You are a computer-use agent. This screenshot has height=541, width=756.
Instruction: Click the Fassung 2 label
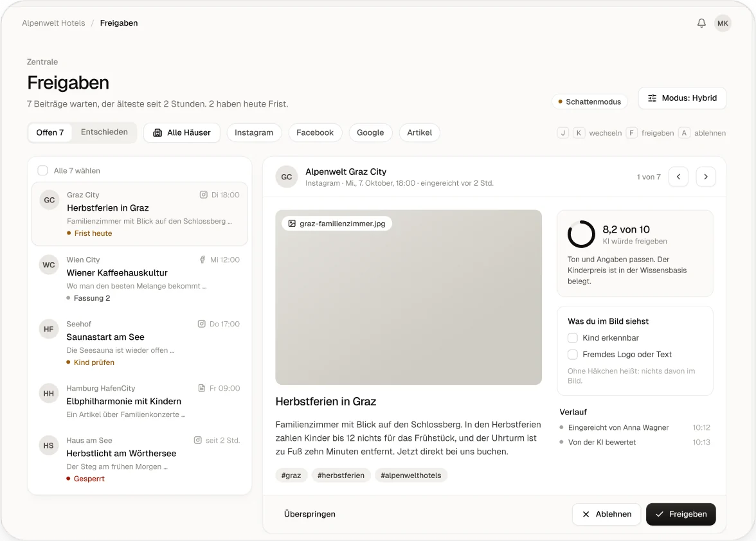click(x=88, y=298)
